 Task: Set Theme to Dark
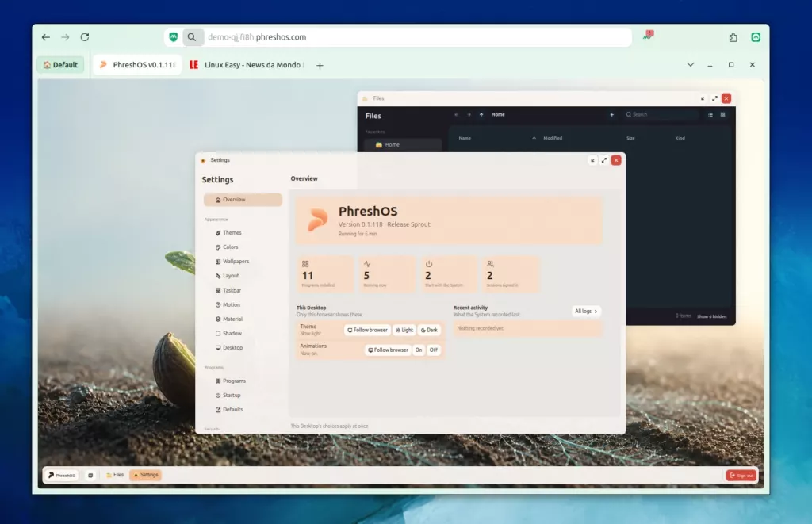click(x=429, y=330)
